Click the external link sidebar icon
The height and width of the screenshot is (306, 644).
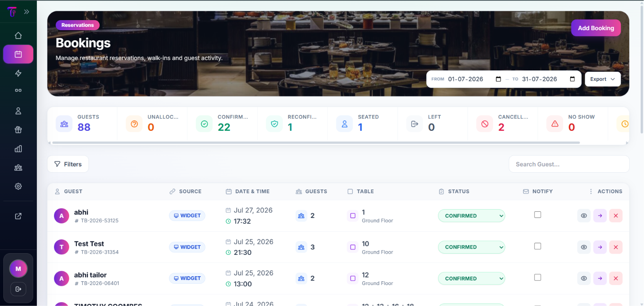point(18,216)
